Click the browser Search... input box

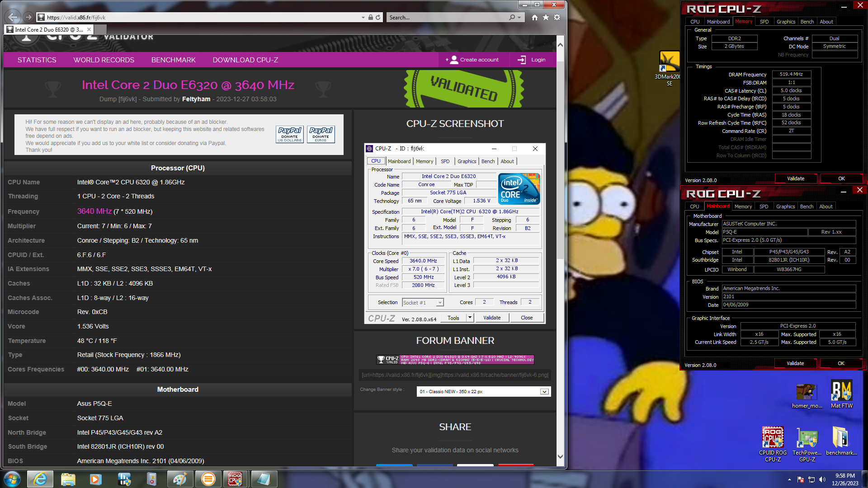[448, 17]
